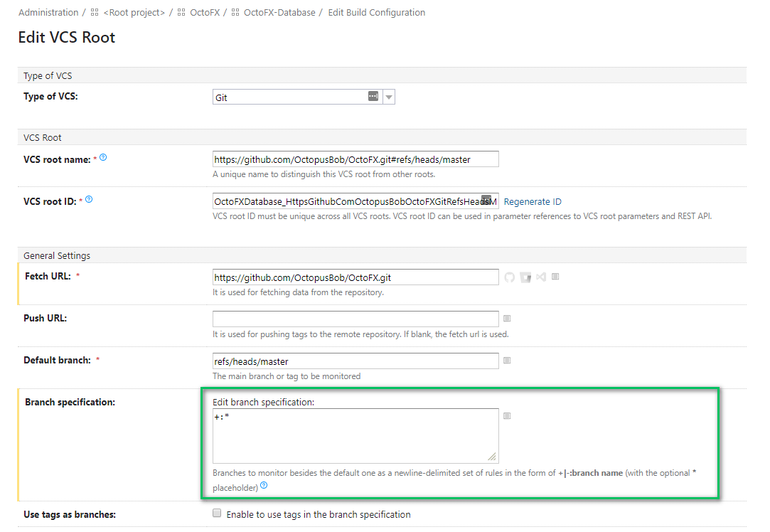Click Regenerate ID link

pyautogui.click(x=533, y=201)
